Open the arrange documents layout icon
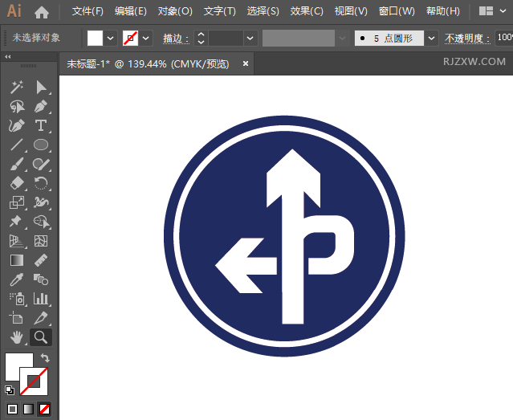 486,11
